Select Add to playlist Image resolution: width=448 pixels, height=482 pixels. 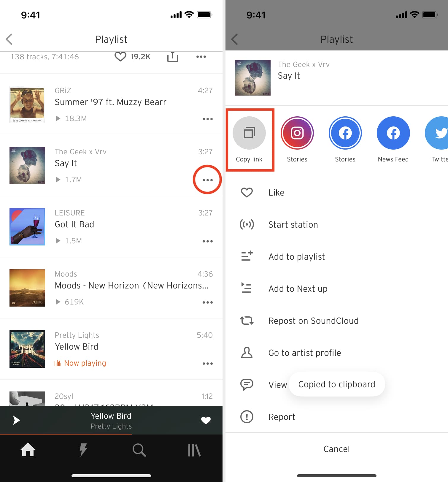point(337,257)
